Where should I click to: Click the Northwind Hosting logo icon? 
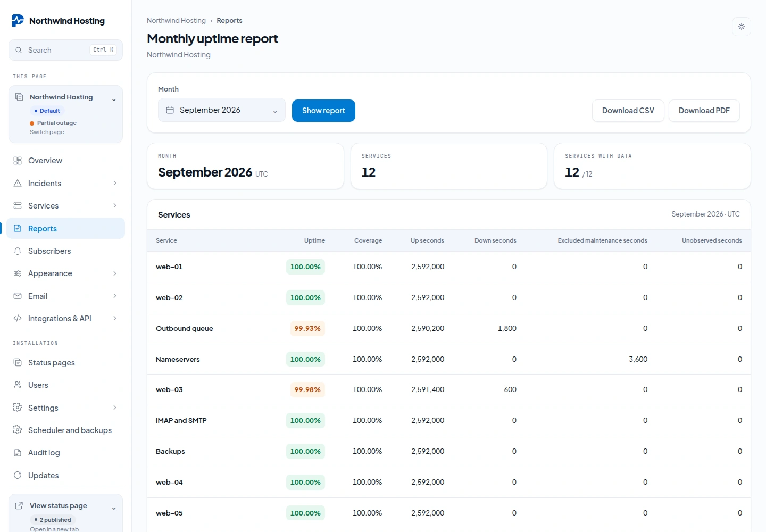[x=18, y=21]
